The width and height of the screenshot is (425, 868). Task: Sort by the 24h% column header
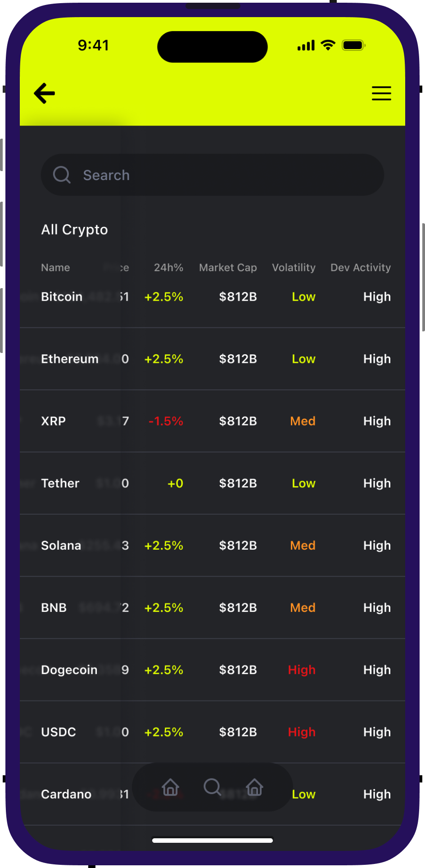pos(168,267)
